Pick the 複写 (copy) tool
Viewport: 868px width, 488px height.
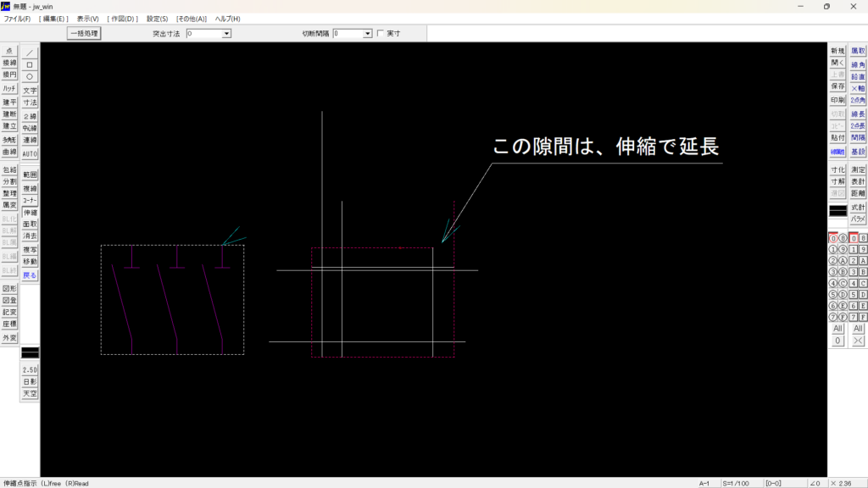coord(30,251)
